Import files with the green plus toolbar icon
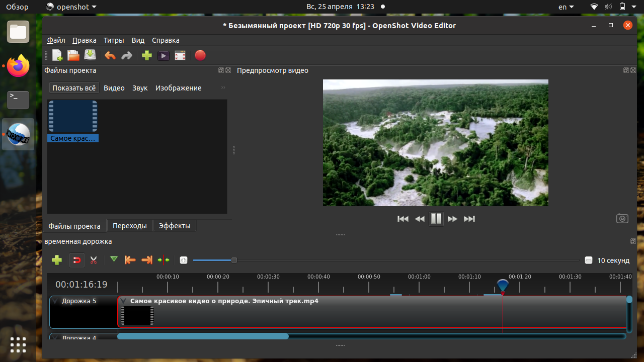 pos(147,55)
